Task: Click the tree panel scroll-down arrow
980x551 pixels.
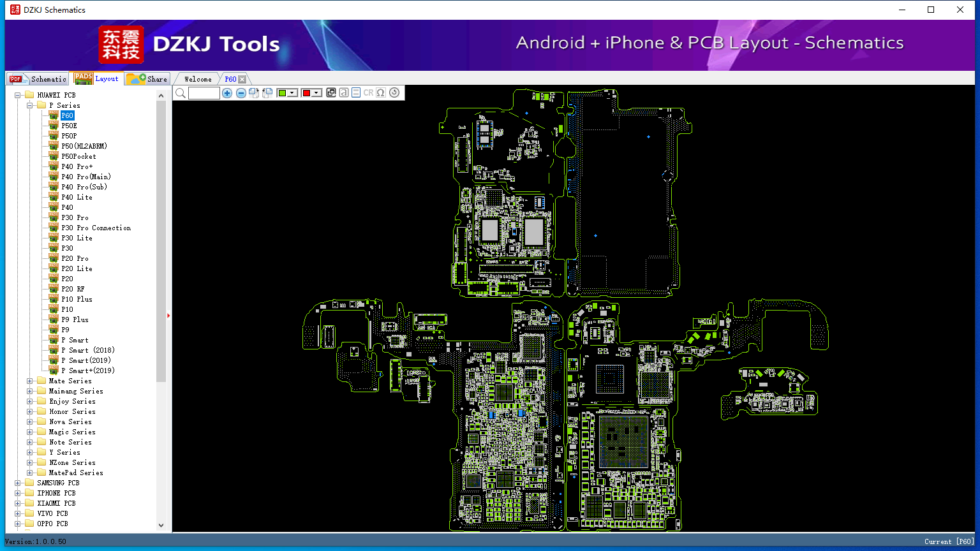Action: 161,525
